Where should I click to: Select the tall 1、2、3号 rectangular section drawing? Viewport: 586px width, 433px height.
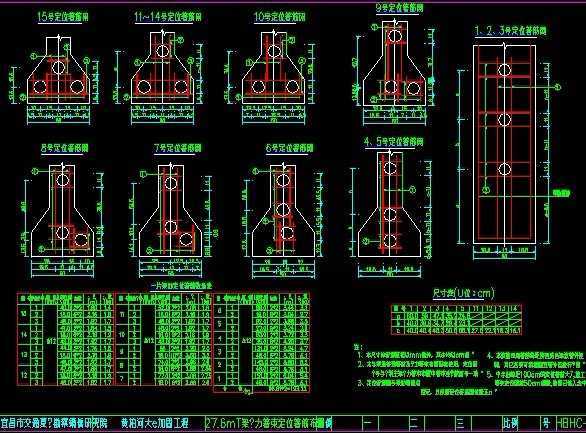(x=504, y=145)
